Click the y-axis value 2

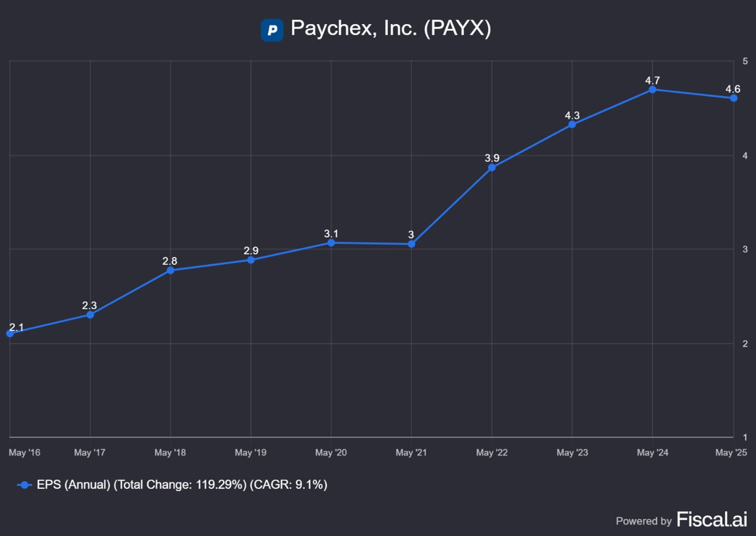tap(745, 344)
